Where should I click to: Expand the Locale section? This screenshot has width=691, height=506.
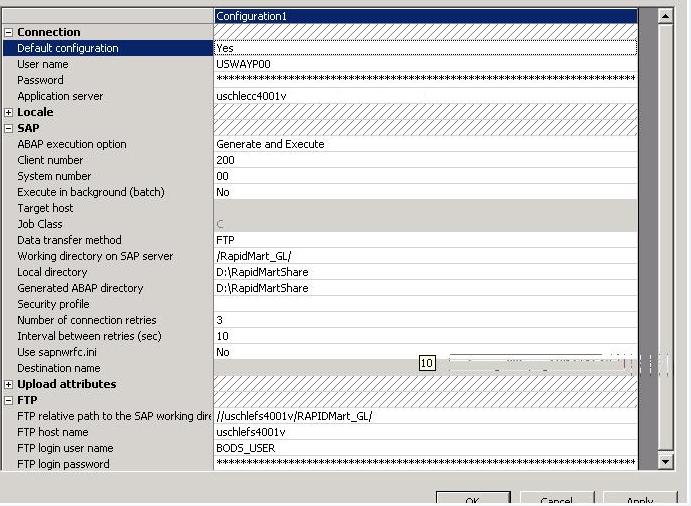[8, 113]
